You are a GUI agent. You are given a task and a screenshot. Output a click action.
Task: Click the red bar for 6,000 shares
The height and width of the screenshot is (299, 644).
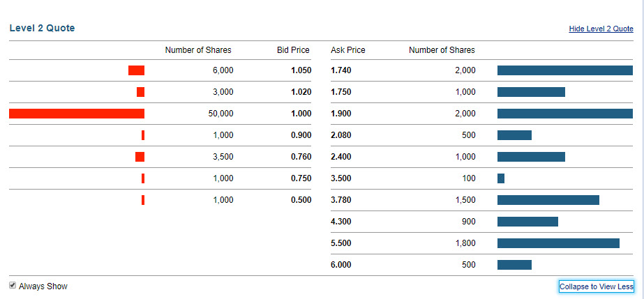coord(136,70)
